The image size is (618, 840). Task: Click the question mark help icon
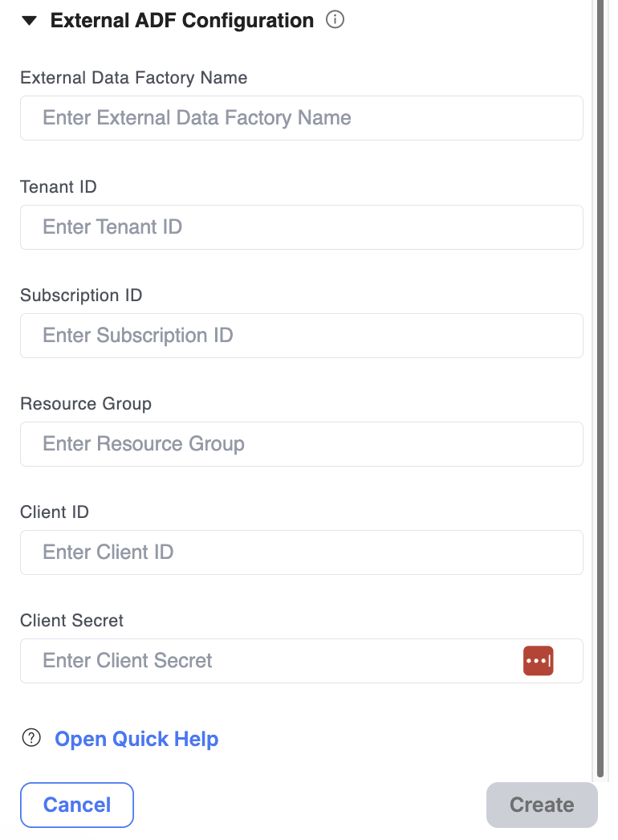[x=31, y=738]
